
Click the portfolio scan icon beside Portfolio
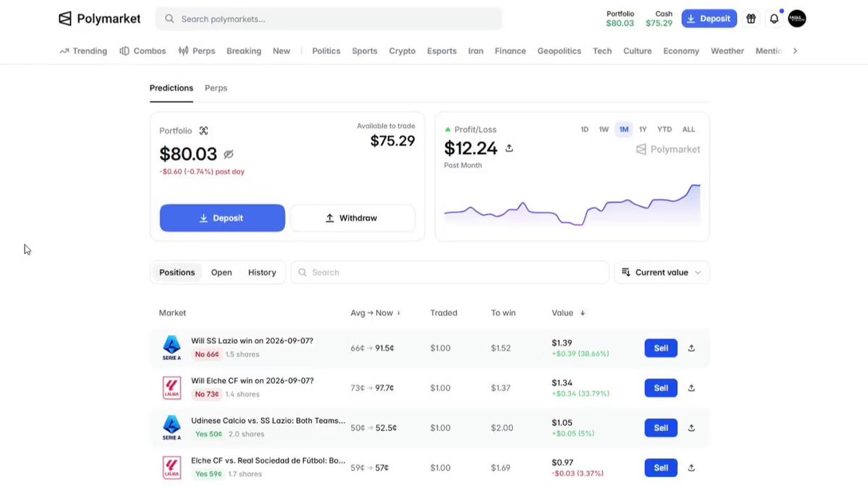tap(204, 131)
